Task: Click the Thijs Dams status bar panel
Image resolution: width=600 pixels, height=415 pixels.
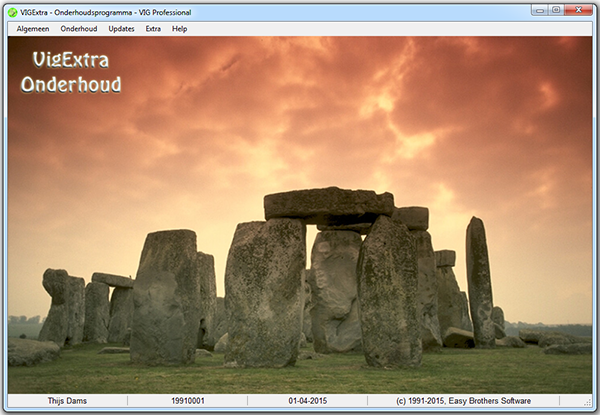Action: (68, 401)
